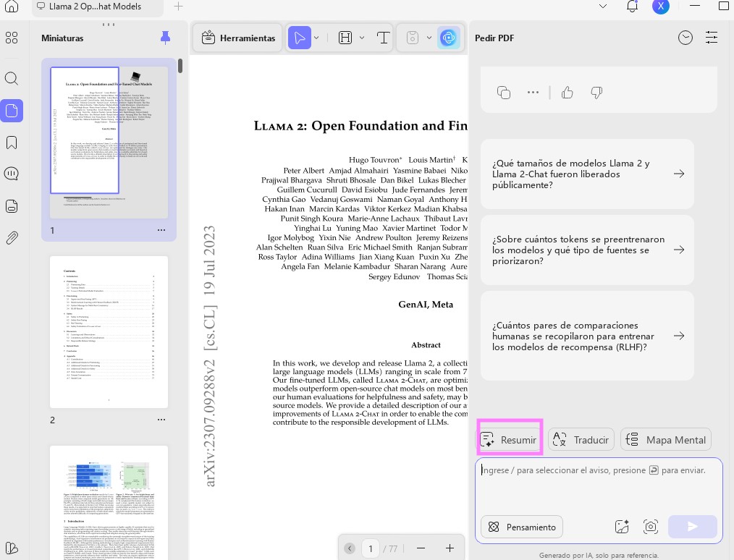This screenshot has height=560, width=734.
Task: Expand the highlight tool dropdown arrow
Action: tap(362, 38)
